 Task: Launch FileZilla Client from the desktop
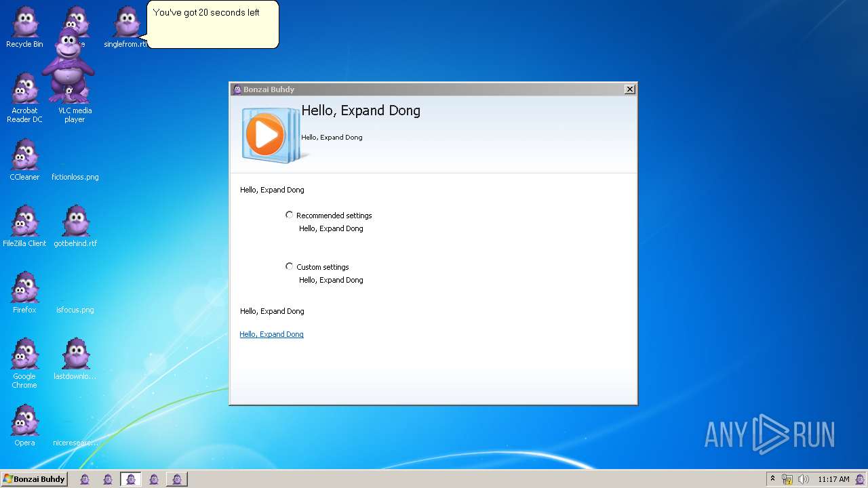click(x=24, y=226)
